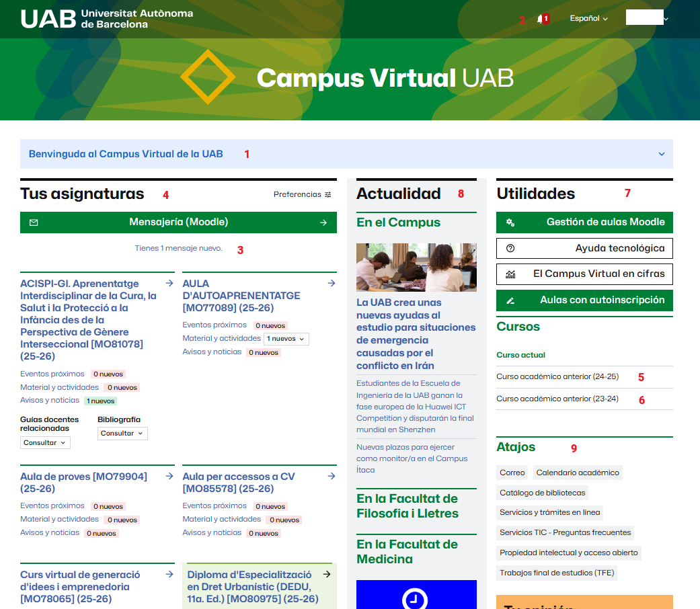Click the Preferencias label
The width and height of the screenshot is (700, 609).
click(297, 194)
